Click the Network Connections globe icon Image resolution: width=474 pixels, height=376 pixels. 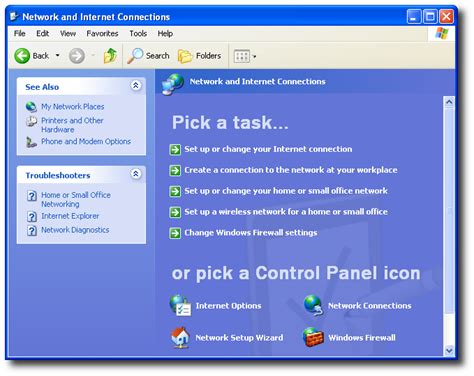(x=313, y=305)
